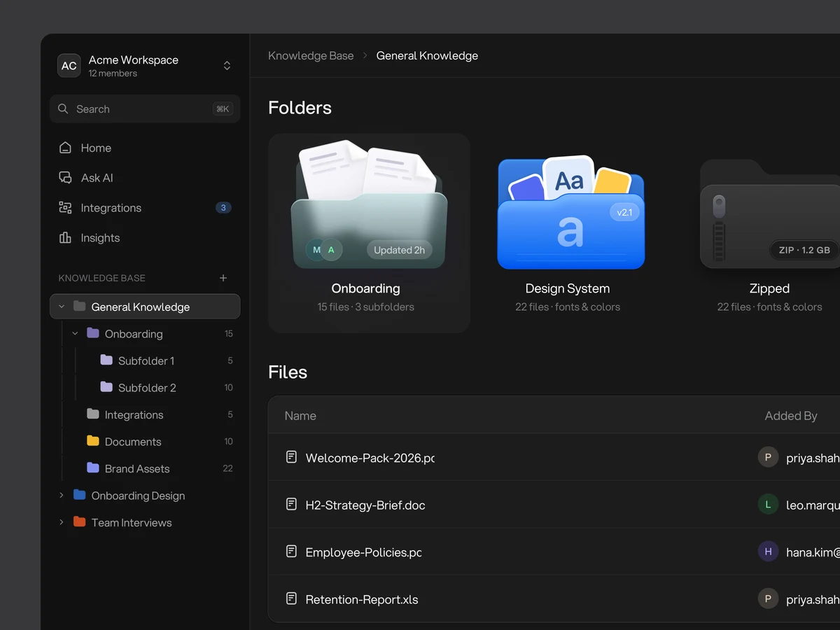Click '12 members' under workspace name

(113, 73)
